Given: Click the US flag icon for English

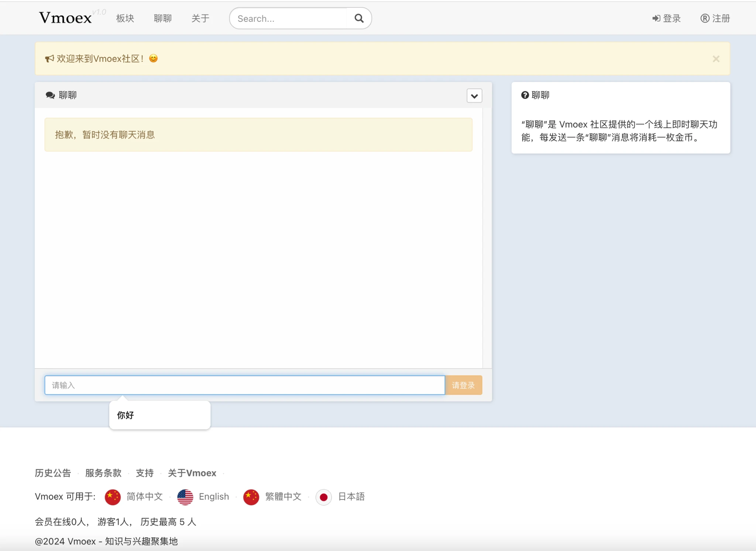Looking at the screenshot, I should 185,497.
